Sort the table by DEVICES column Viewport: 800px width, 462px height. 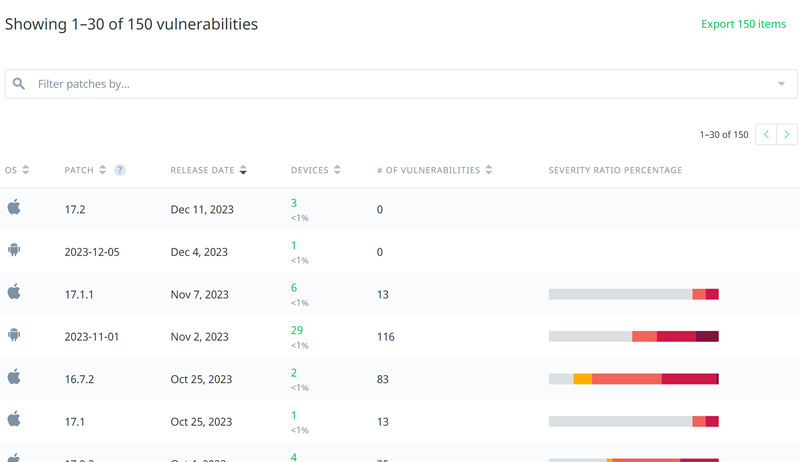click(315, 170)
